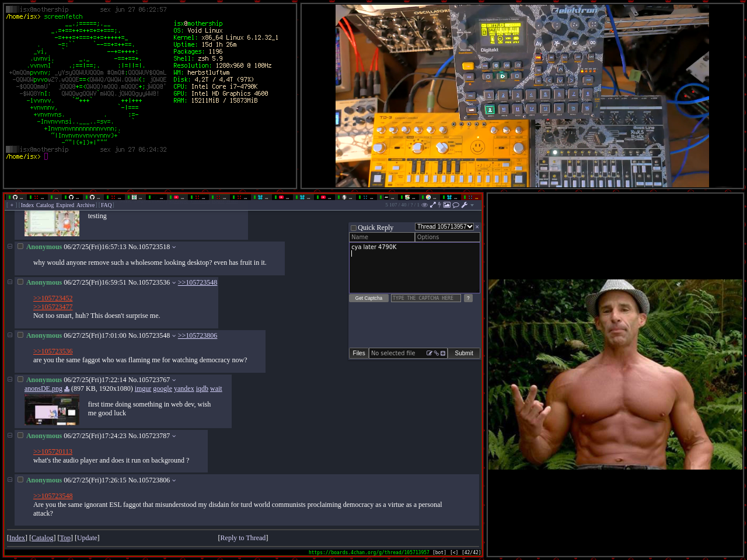Open the post menu arrow after No.105723787
747x560 pixels.
pyautogui.click(x=174, y=436)
